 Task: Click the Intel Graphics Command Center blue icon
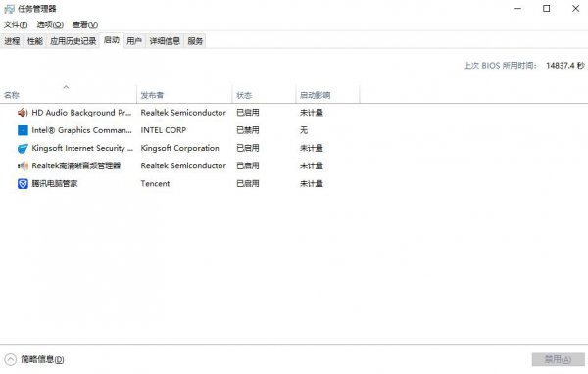23,130
